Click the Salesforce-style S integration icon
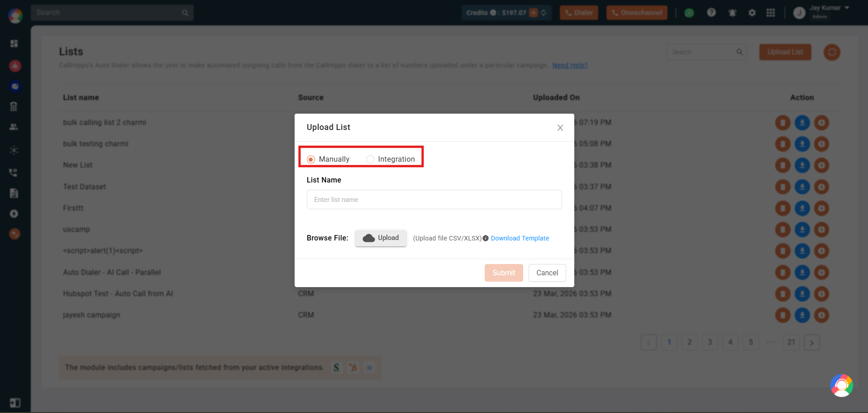The width and height of the screenshot is (868, 413). [x=336, y=368]
